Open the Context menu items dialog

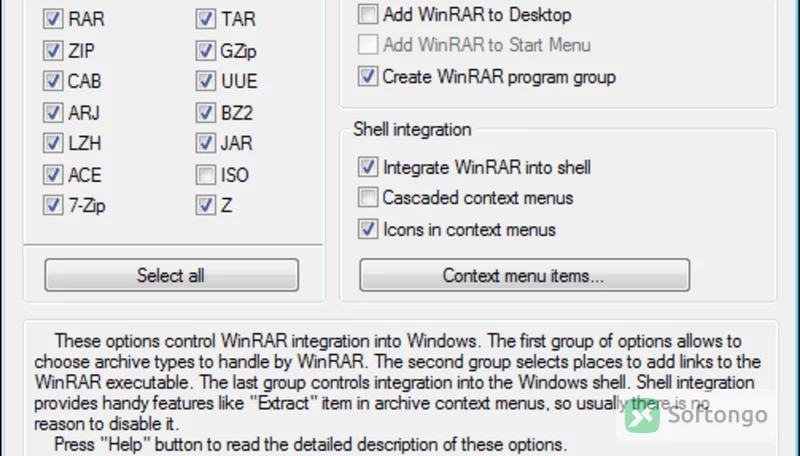(x=524, y=275)
